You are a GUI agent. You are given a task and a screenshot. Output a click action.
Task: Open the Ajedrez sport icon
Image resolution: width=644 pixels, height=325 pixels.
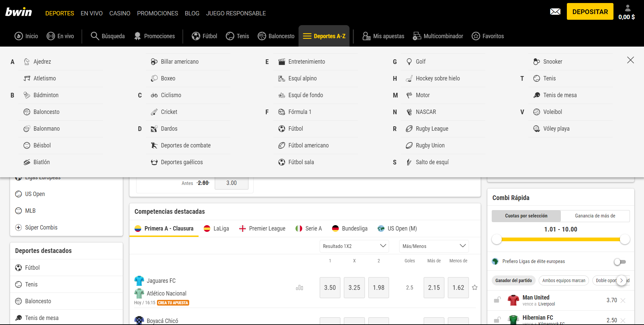[x=27, y=62]
